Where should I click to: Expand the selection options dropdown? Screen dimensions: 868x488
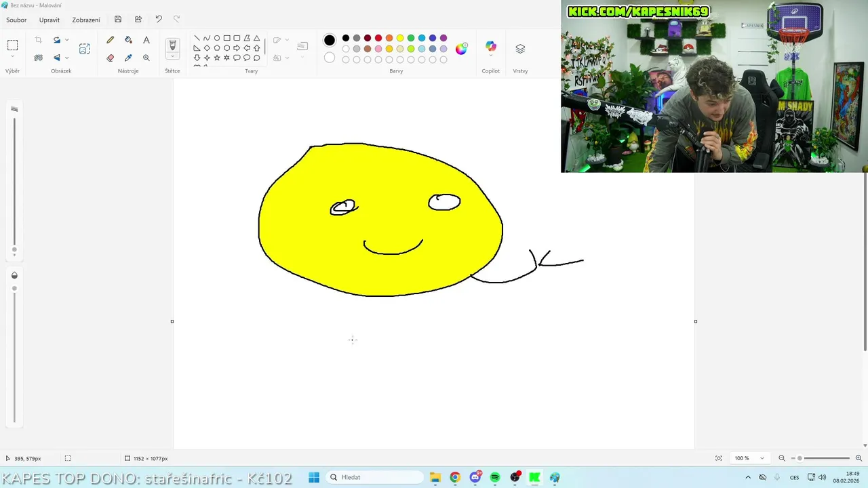pyautogui.click(x=12, y=57)
